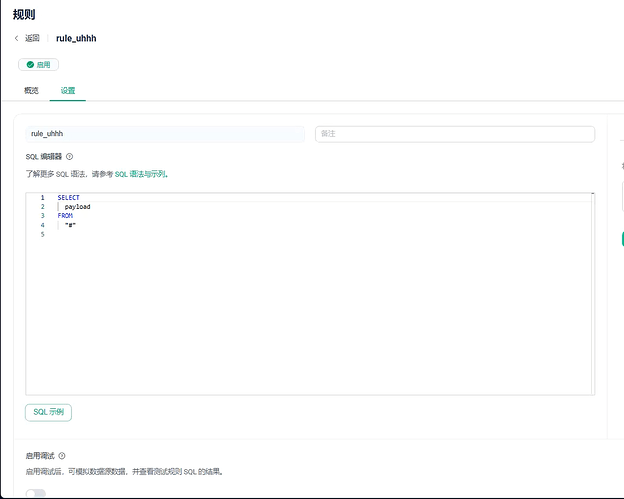Open the SQL 示例 examples button

[x=48, y=412]
